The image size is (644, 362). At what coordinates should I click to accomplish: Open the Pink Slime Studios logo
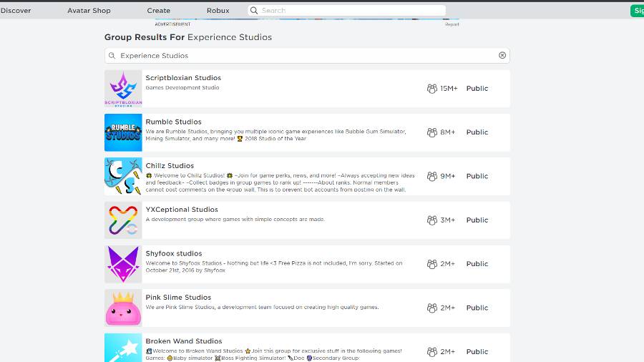pyautogui.click(x=123, y=308)
